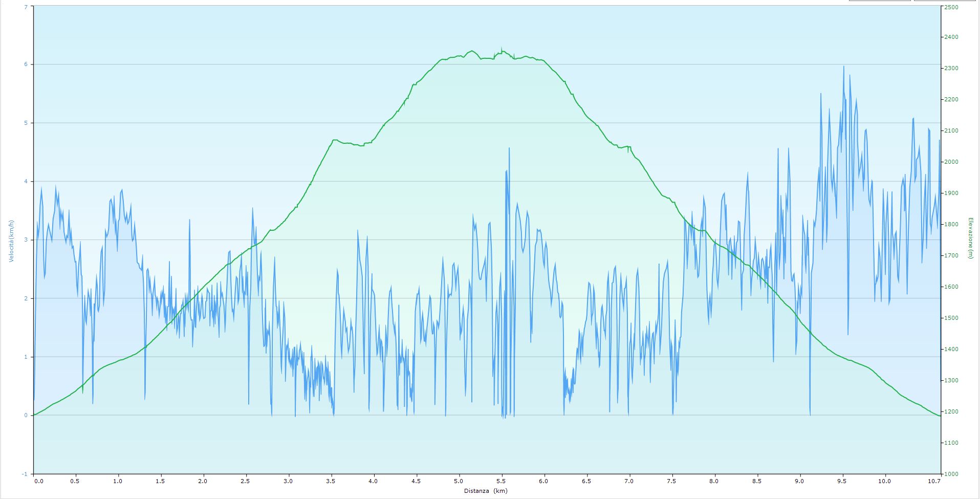Click the 1900 elevation axis label
Image resolution: width=980 pixels, height=499 pixels.
pos(952,193)
